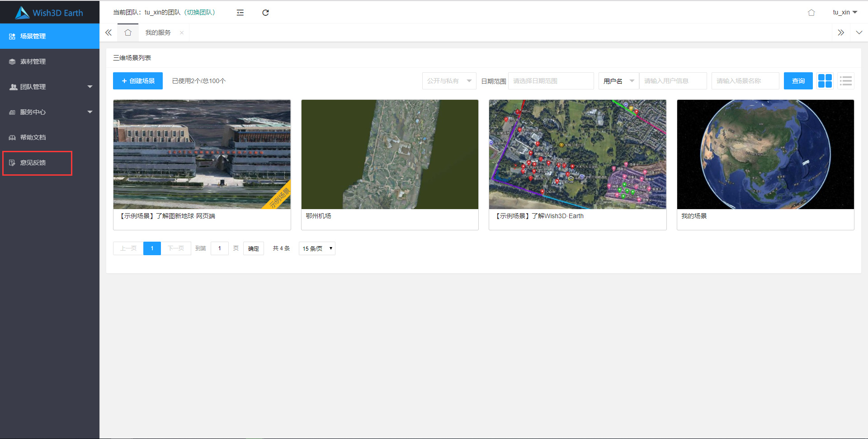Click the scene name input field
The height and width of the screenshot is (439, 868).
click(745, 81)
